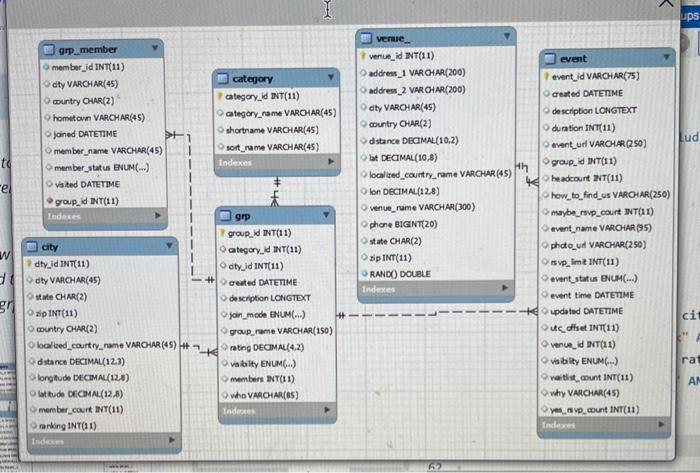Select the relationship line between category and grp

pos(276,192)
